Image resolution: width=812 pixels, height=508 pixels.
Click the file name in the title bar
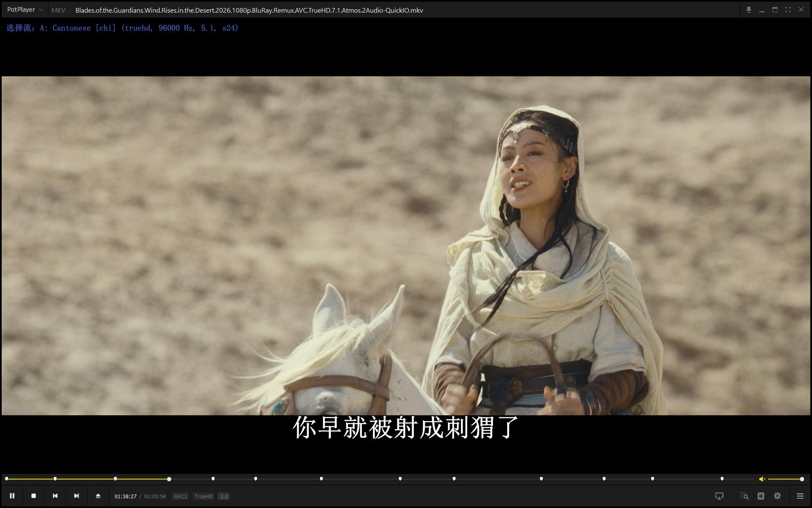click(249, 10)
